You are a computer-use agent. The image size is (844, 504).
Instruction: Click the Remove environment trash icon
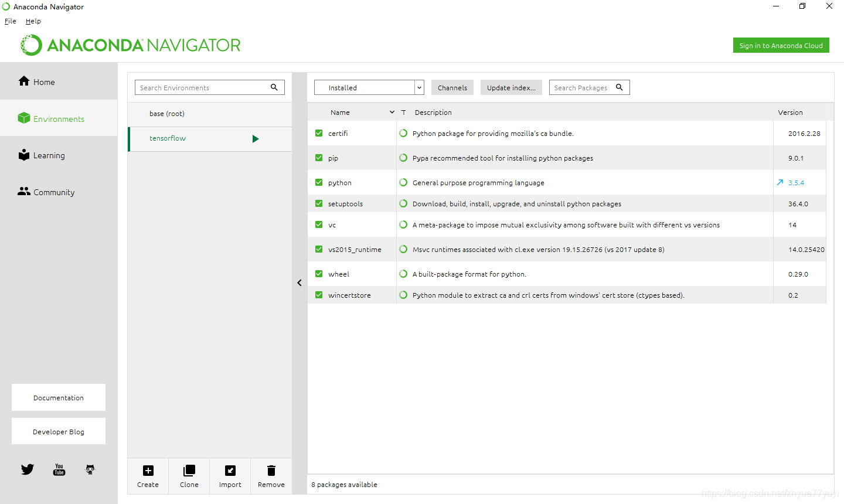[271, 471]
